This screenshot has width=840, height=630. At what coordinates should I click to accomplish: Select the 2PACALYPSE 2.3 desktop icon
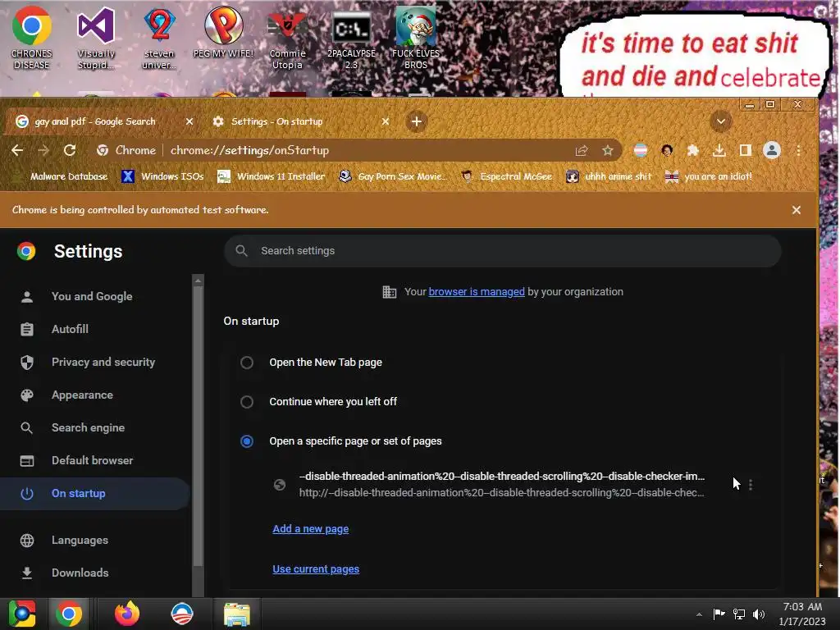[351, 39]
